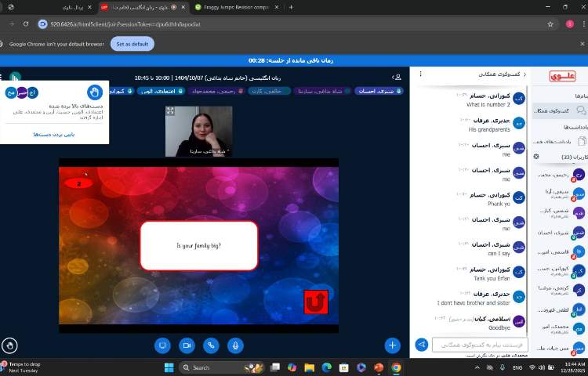This screenshot has width=588, height=376.
Task: Click the Set as default button
Action: [132, 44]
